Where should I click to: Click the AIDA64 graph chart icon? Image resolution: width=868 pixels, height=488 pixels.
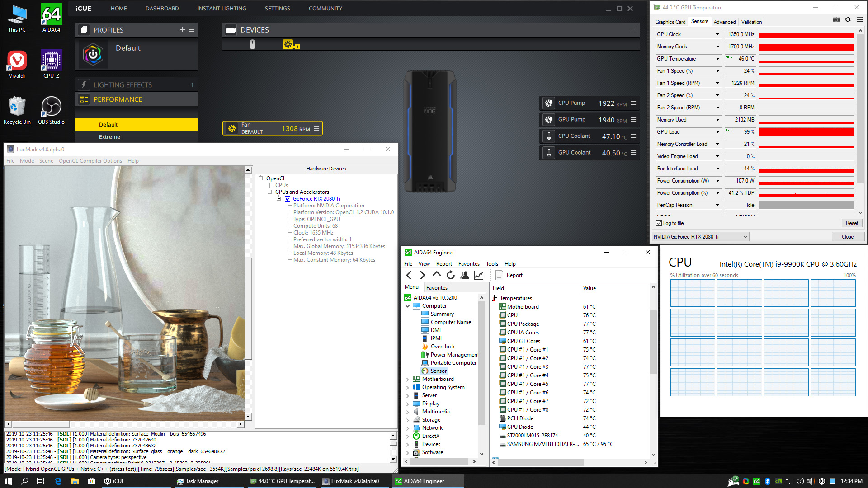[x=479, y=275]
